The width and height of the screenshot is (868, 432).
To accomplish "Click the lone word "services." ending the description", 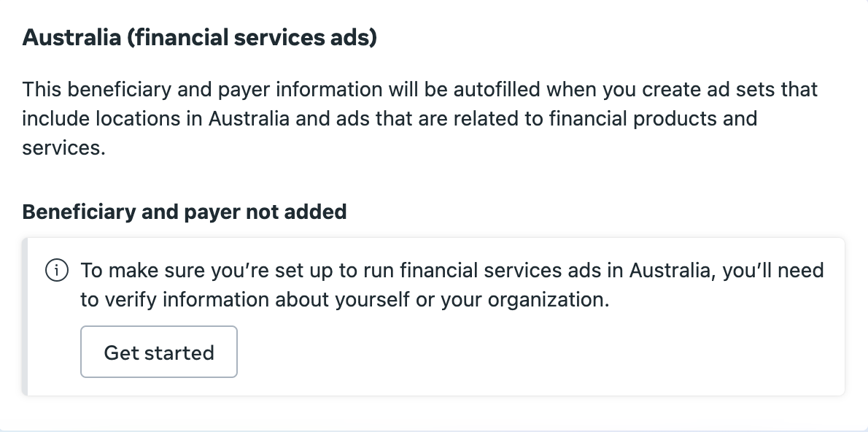I will coord(64,147).
